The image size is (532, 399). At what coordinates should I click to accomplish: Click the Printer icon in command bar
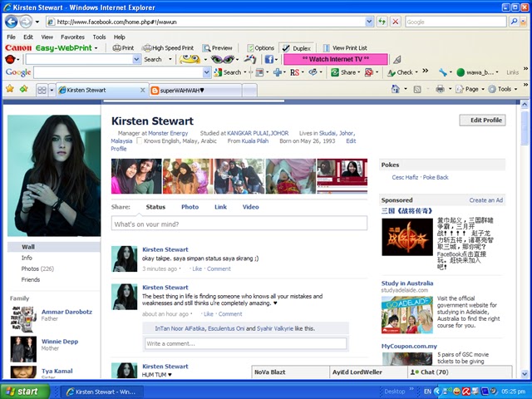[440, 89]
